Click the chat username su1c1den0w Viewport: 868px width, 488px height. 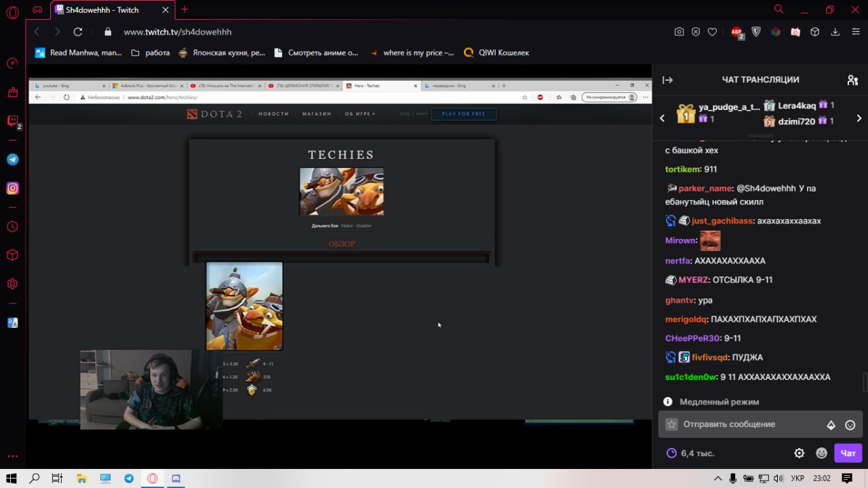(690, 377)
